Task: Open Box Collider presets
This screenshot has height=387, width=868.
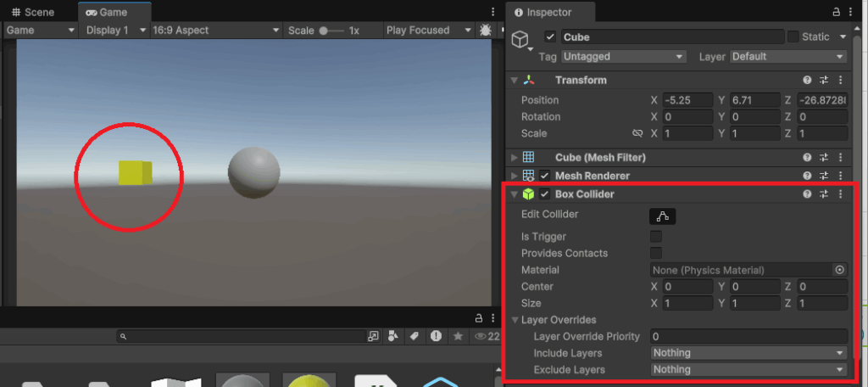Action: tap(824, 194)
